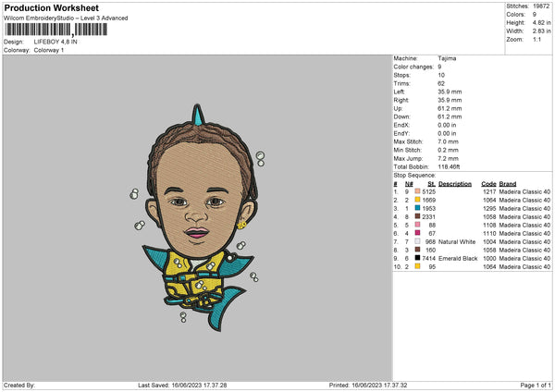The height and width of the screenshot is (392, 555).
Task: Click the brown swatch beside stitch count 2331
Action: coord(417,216)
